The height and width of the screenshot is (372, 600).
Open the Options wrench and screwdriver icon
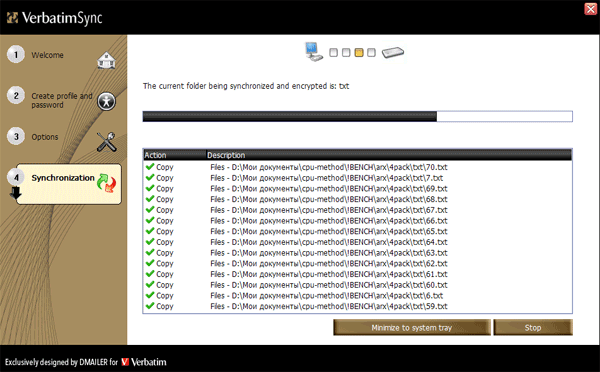coord(106,142)
